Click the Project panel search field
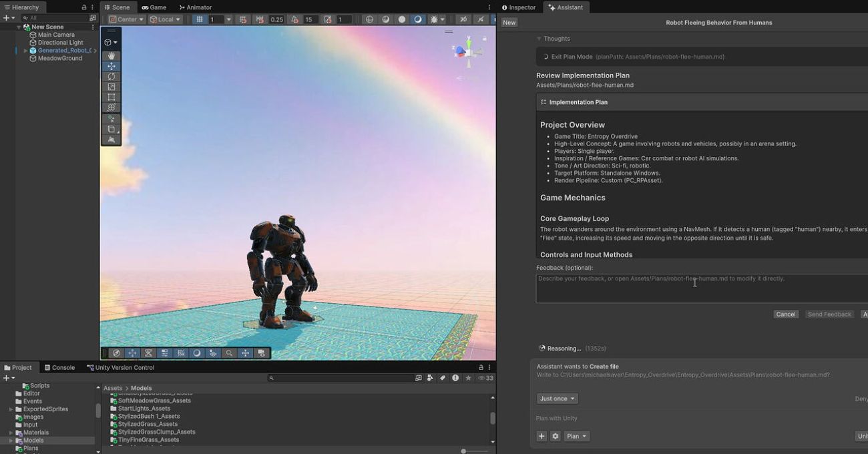This screenshot has height=454, width=868. (x=341, y=378)
